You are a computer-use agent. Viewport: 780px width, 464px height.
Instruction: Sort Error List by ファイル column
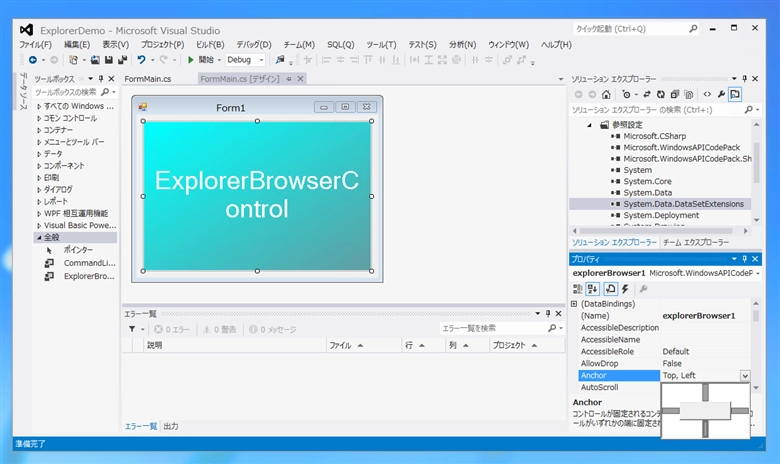(364, 345)
